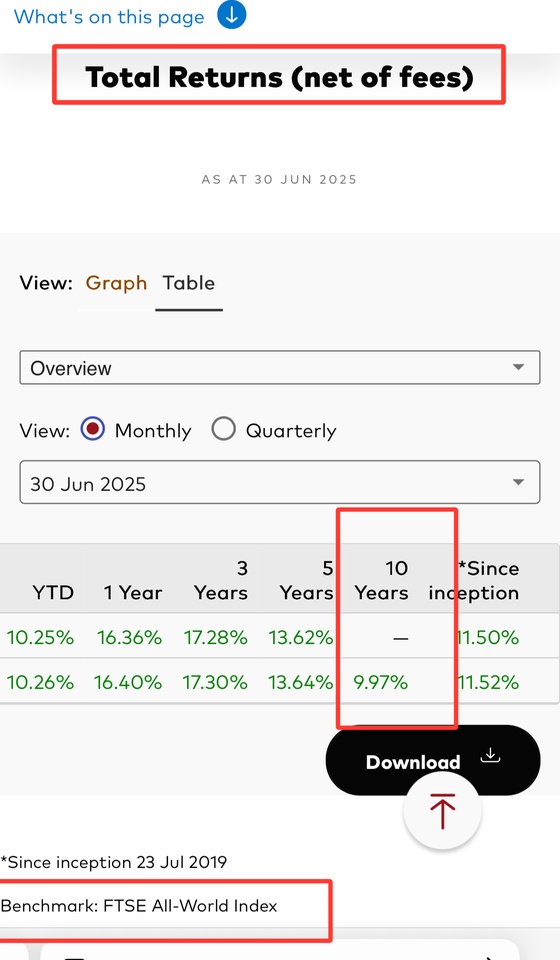Screen dimensions: 560x960
Task: Click the Total Returns (net of fees) heading
Action: (x=279, y=77)
